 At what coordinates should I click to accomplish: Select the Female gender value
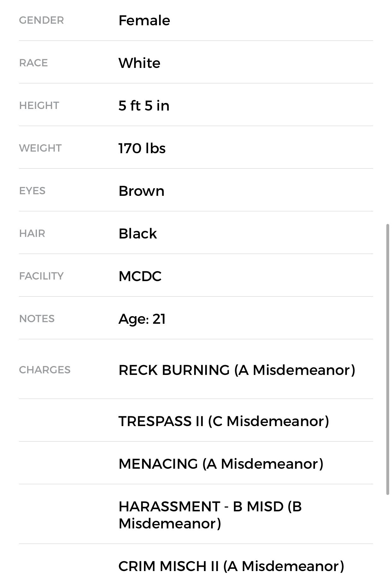[144, 21]
